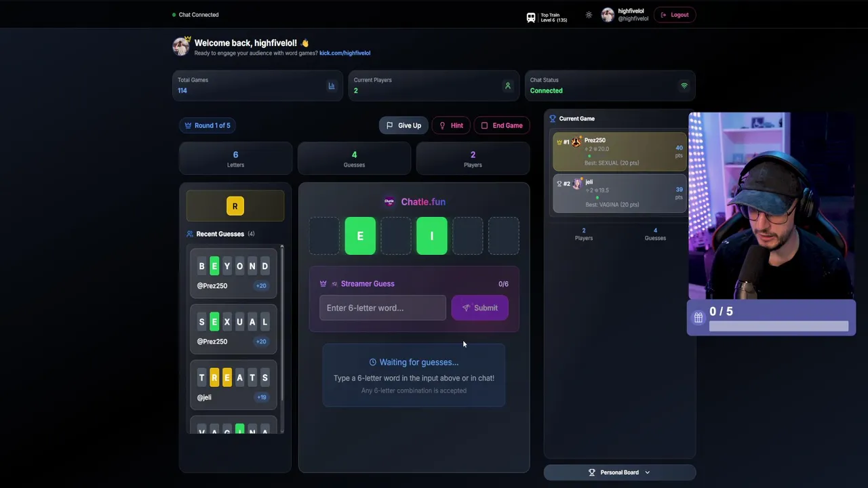The image size is (868, 488).
Task: Select the TREATS guess by @jeli
Action: (233, 386)
